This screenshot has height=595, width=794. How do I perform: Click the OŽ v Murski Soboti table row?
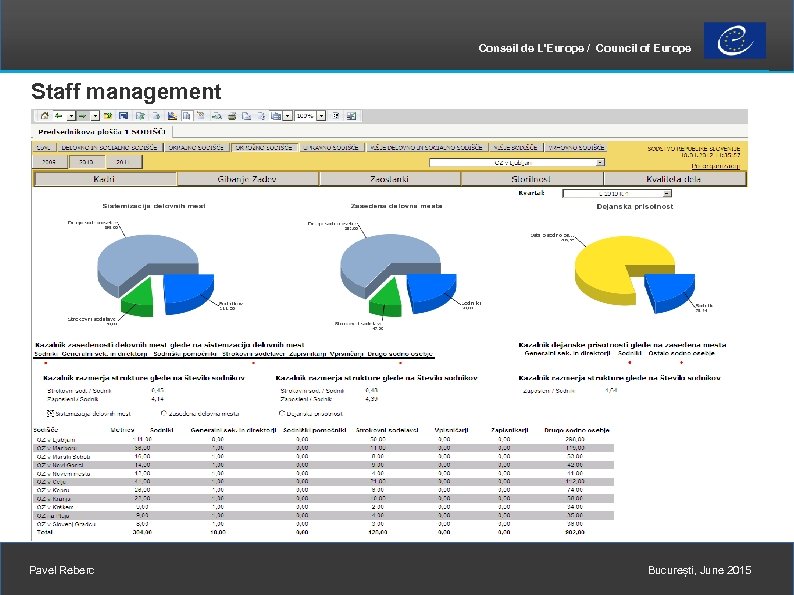324,456
